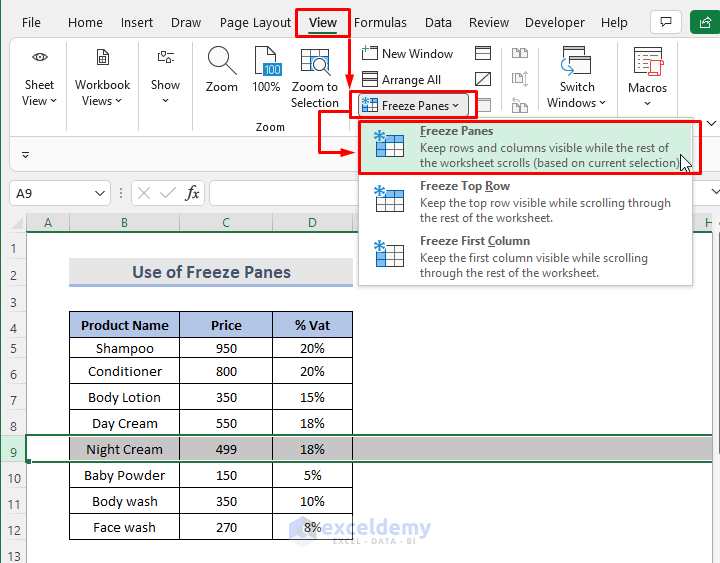Select column C header
This screenshot has height=563, width=720.
(226, 223)
